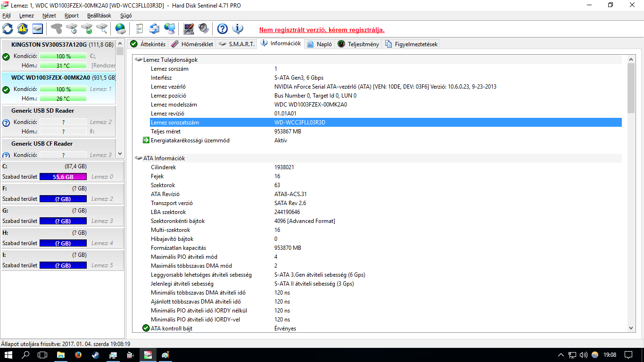Select the Generic USB SD Reader entry

(x=58, y=121)
